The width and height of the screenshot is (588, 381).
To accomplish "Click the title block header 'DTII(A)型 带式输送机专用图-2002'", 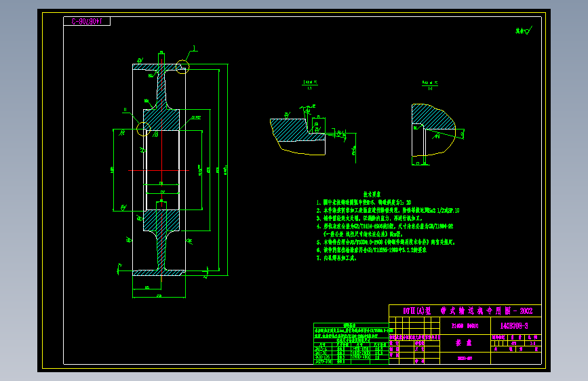I will tap(467, 311).
